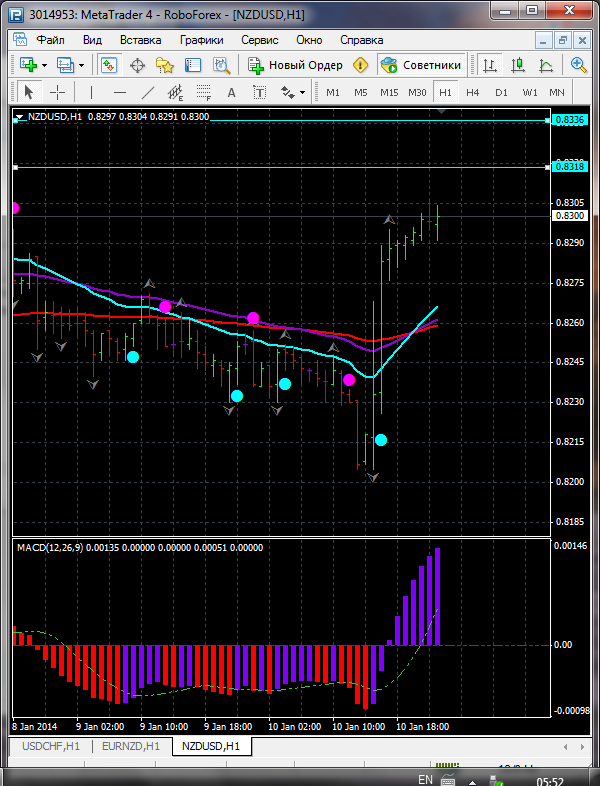Open the new chart icon

pos(28,65)
